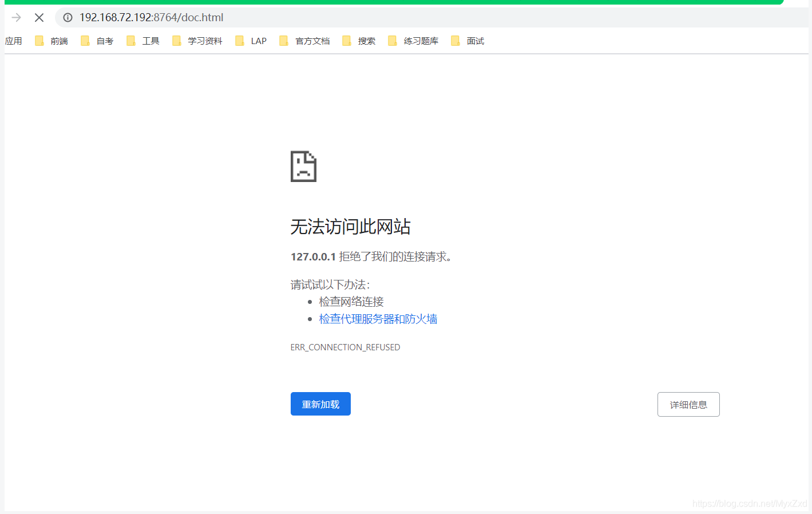
Task: Open the 练习题库 bookmark folder
Action: [x=414, y=41]
